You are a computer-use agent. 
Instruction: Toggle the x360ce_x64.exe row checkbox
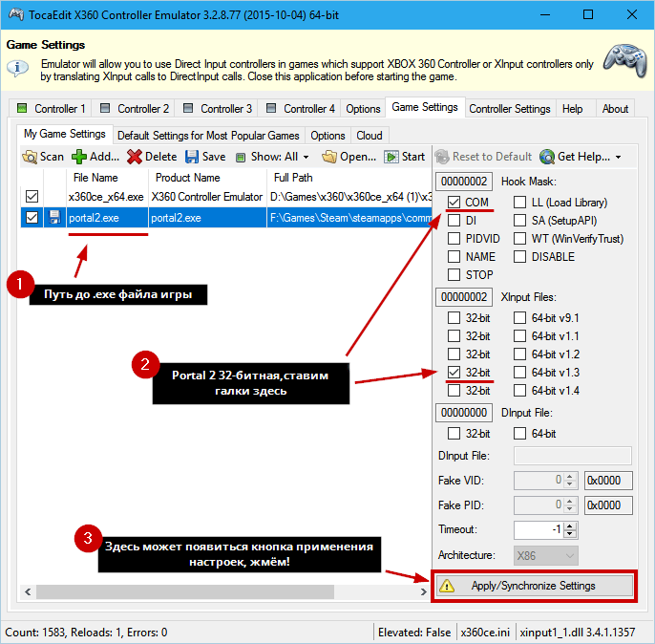[32, 197]
